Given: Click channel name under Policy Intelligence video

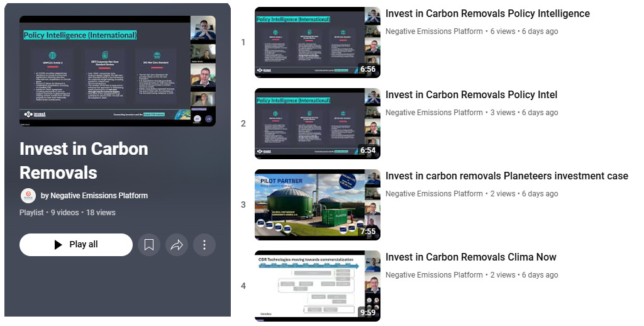Looking at the screenshot, I should [x=434, y=31].
